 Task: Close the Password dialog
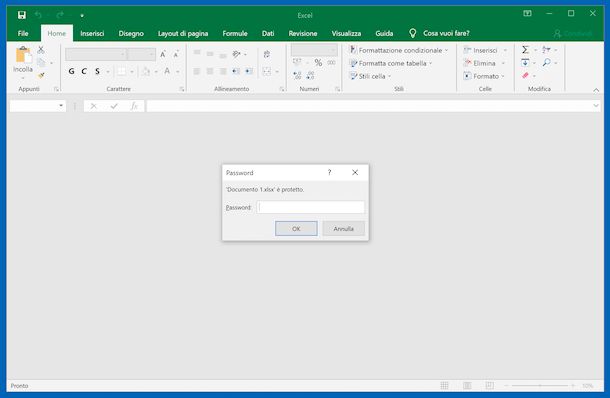(x=355, y=172)
